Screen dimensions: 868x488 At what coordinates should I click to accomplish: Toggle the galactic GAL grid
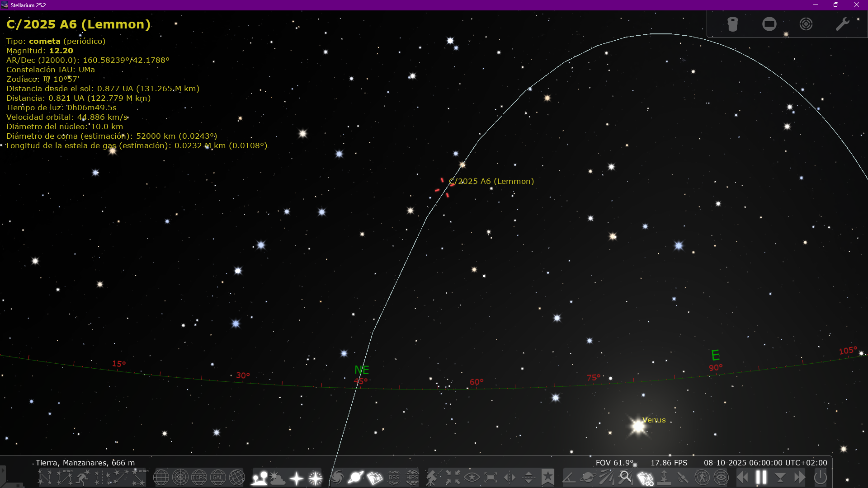pyautogui.click(x=218, y=477)
